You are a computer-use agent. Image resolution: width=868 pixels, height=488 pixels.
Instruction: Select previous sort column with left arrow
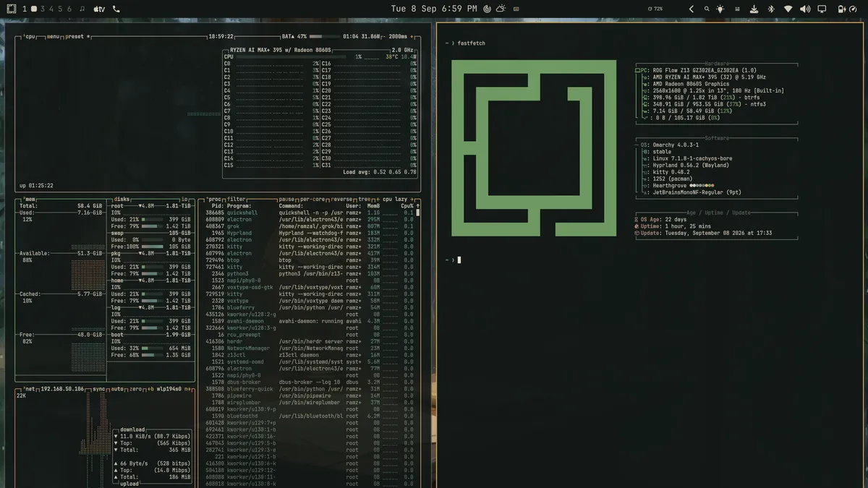tap(377, 199)
